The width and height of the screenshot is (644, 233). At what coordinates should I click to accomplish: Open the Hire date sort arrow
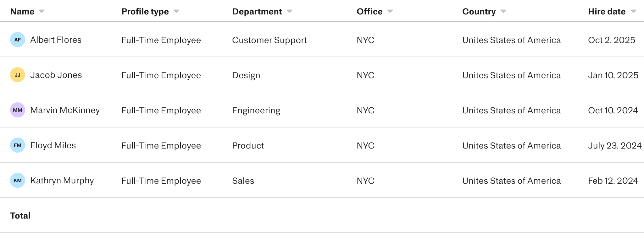tap(633, 12)
